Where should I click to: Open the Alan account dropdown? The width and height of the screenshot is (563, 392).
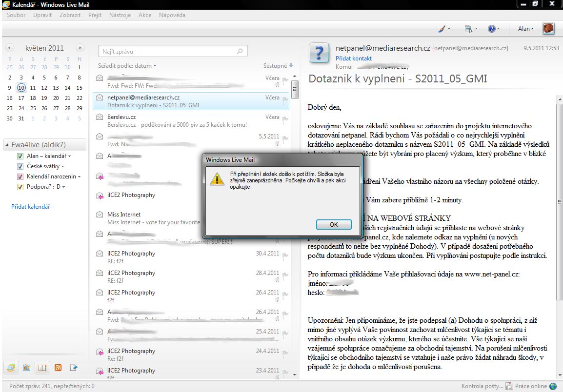[x=525, y=29]
